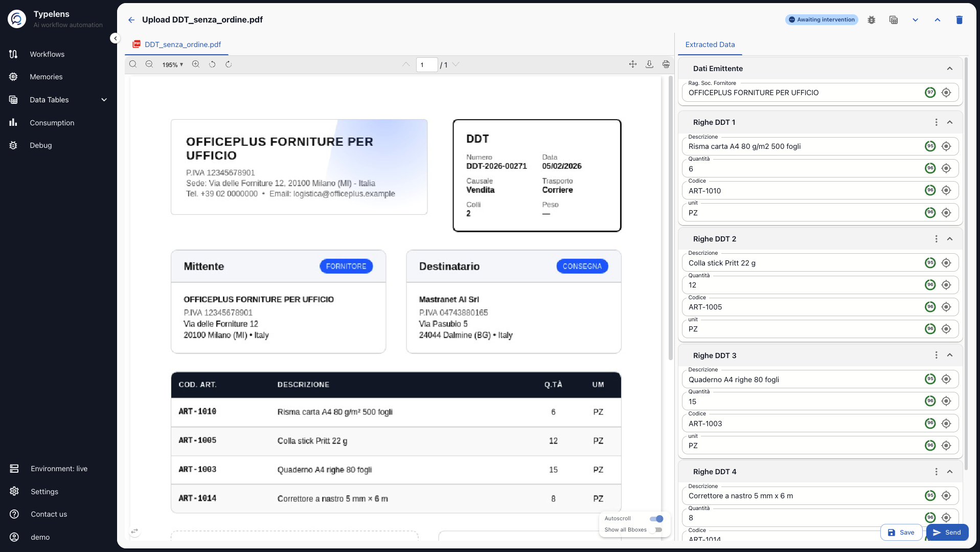
Task: Select the DDT_senza_ordine.pdf document tab
Action: tap(176, 45)
